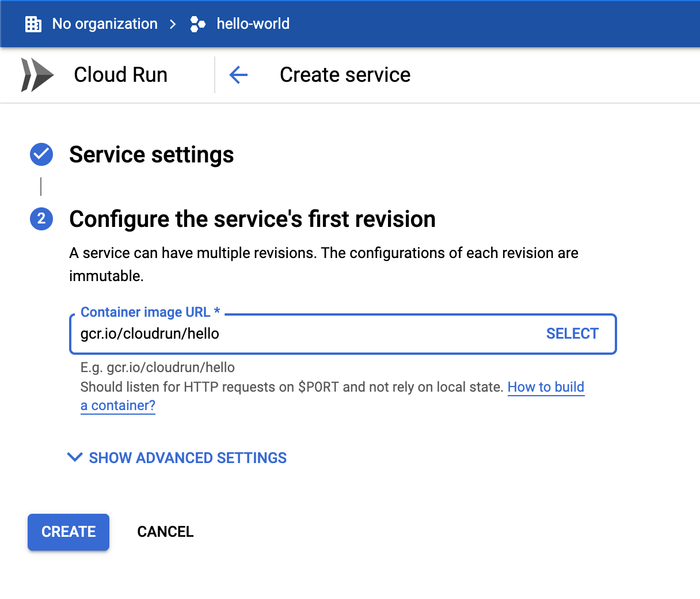Image resolution: width=700 pixels, height=599 pixels.
Task: Click the Container image URL input field
Action: coord(343,334)
